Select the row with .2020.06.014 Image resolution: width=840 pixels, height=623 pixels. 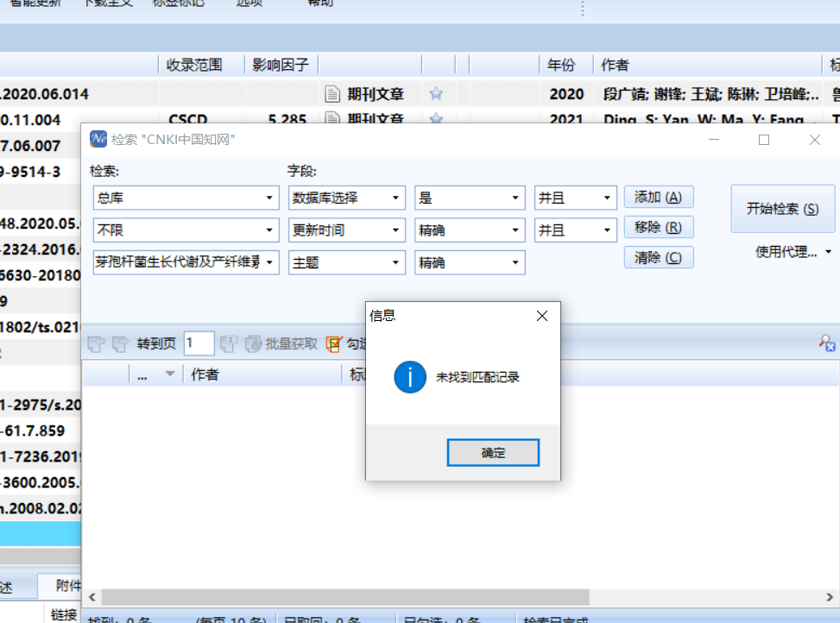coord(420,94)
